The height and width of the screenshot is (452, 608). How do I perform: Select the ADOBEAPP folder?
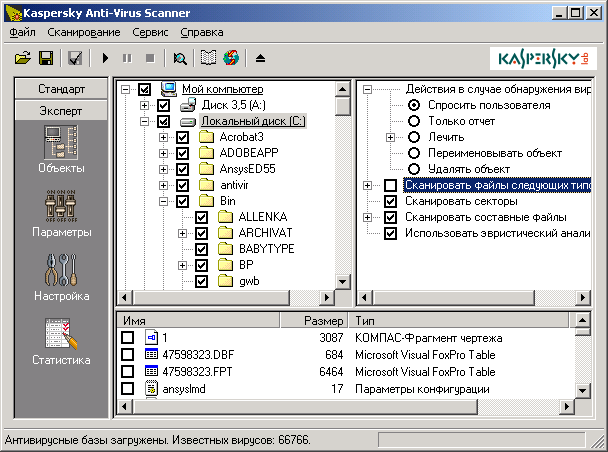[249, 153]
